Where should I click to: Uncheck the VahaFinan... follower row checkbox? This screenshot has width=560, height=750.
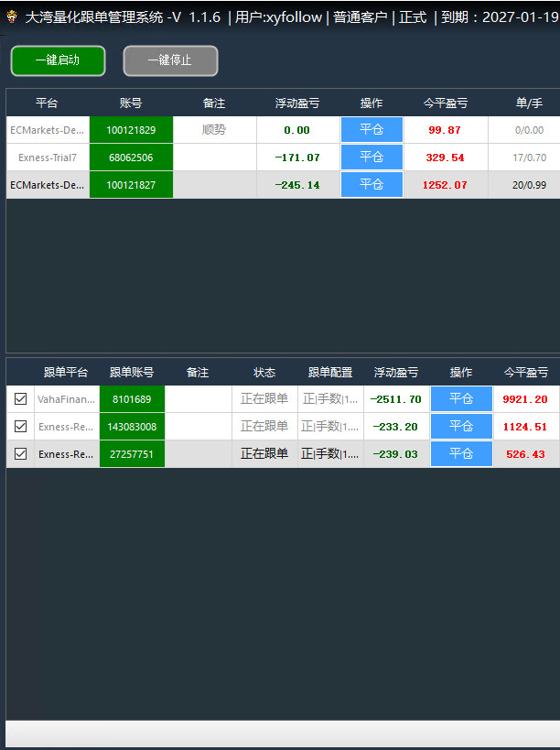point(20,399)
